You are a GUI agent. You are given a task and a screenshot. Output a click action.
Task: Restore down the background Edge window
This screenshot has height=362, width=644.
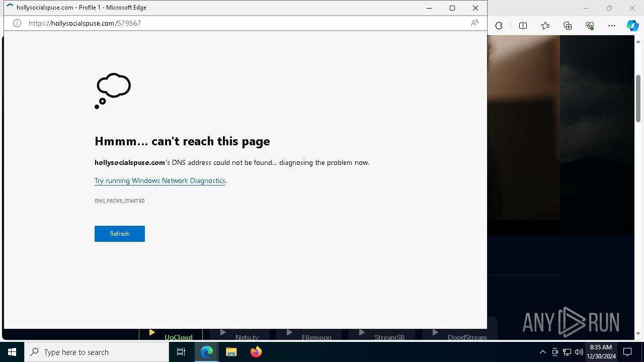[609, 8]
